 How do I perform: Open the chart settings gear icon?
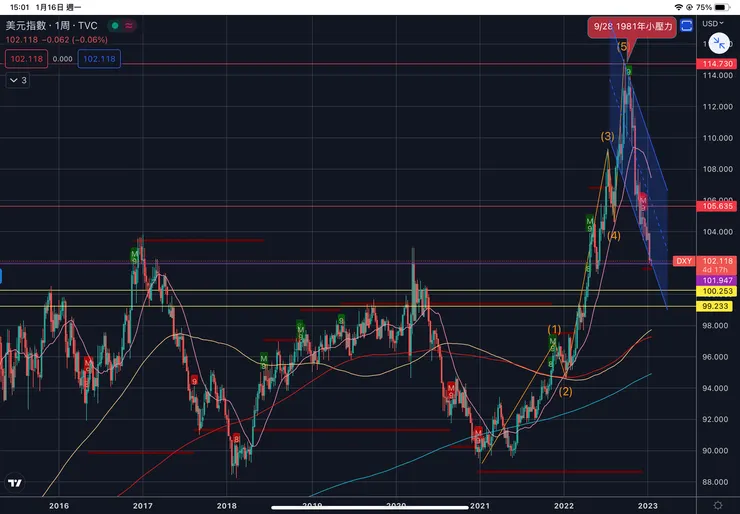718,506
